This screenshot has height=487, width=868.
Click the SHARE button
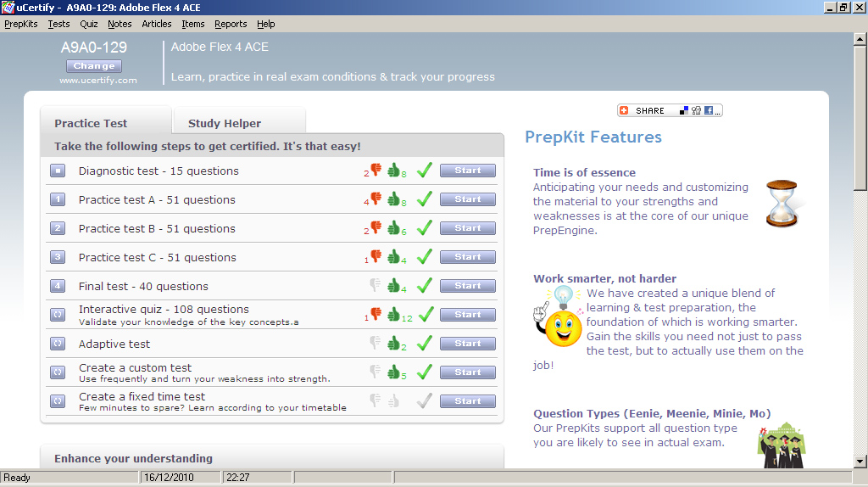670,110
